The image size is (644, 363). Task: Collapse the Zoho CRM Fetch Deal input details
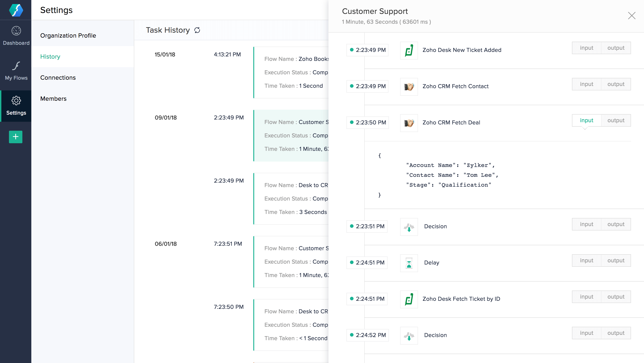click(586, 120)
